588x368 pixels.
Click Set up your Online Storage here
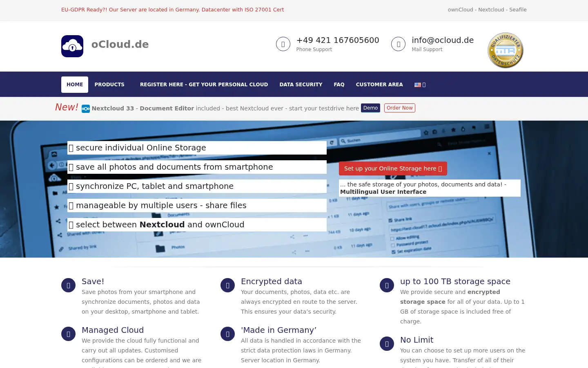(x=393, y=168)
